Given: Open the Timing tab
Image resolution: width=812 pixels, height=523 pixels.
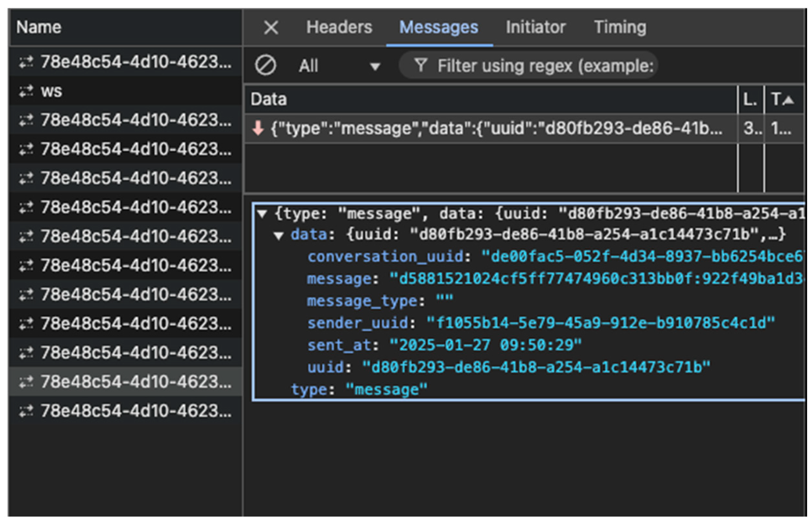Looking at the screenshot, I should pos(620,27).
